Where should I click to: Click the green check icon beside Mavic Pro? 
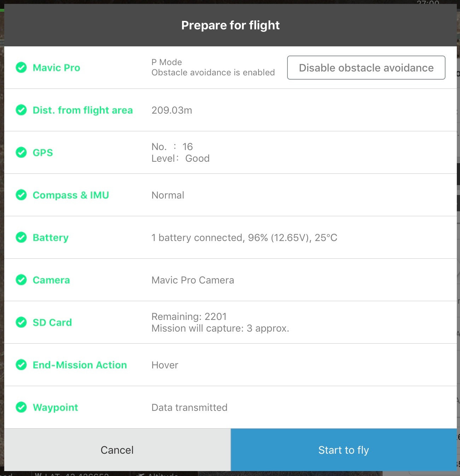(x=21, y=67)
